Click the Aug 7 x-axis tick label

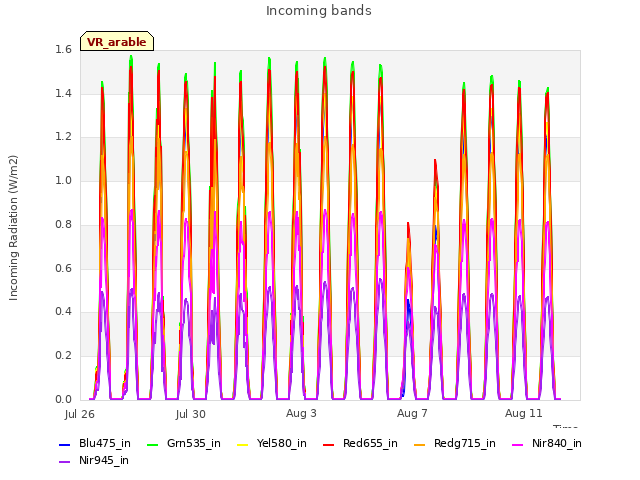[x=412, y=413]
